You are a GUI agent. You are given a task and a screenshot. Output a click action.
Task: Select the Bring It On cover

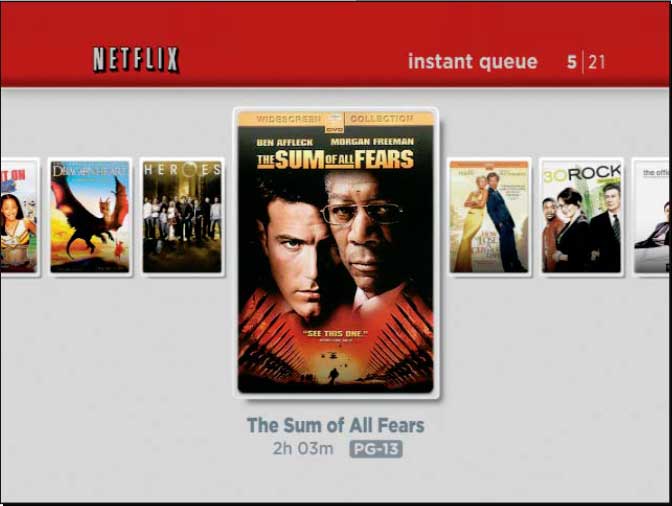[x=19, y=217]
